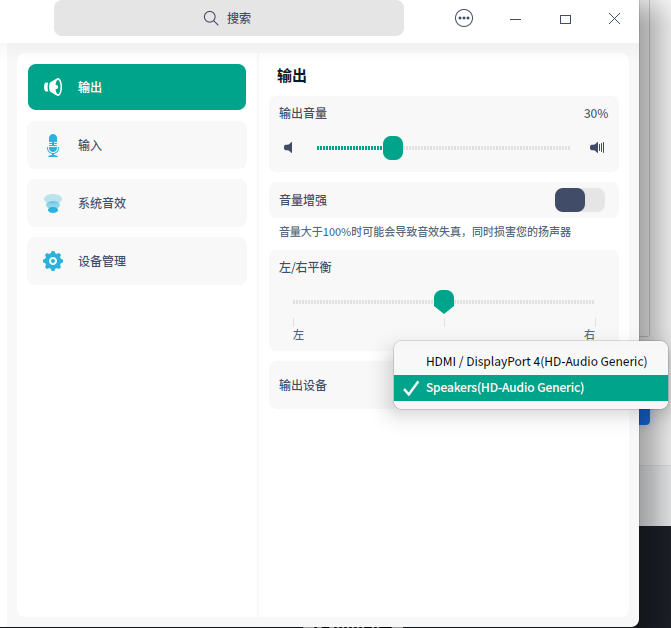671x628 pixels.
Task: Click the microphone icon next to 输入
Action: pyautogui.click(x=53, y=145)
